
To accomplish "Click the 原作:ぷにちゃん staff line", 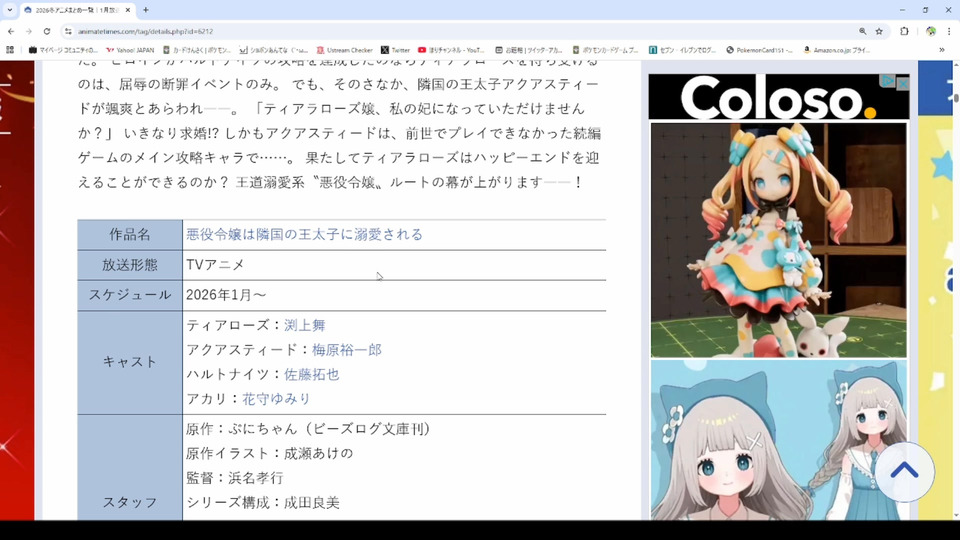I will pyautogui.click(x=309, y=429).
